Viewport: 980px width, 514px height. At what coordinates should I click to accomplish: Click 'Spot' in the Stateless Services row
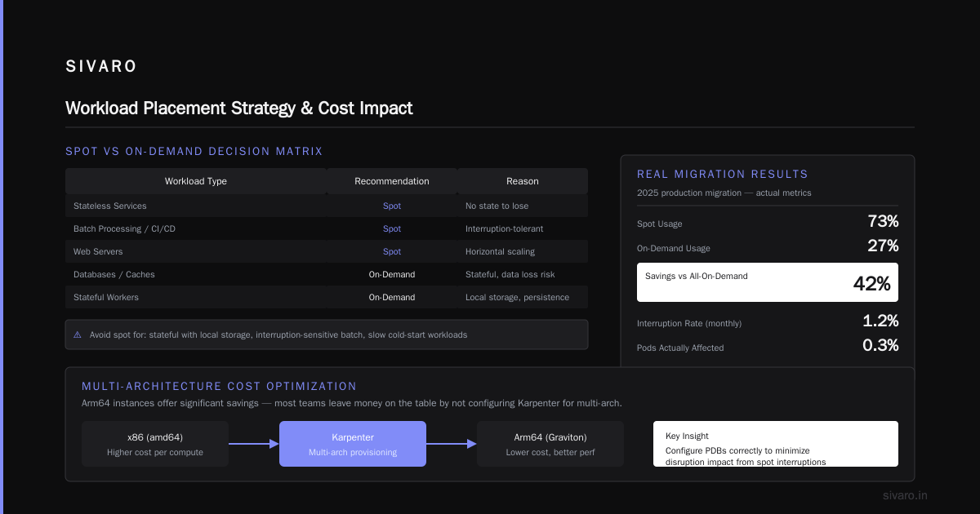pos(392,206)
